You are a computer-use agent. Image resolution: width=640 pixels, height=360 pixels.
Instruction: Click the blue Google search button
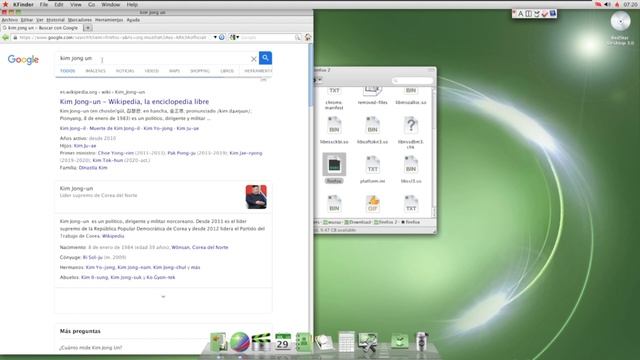(x=265, y=58)
